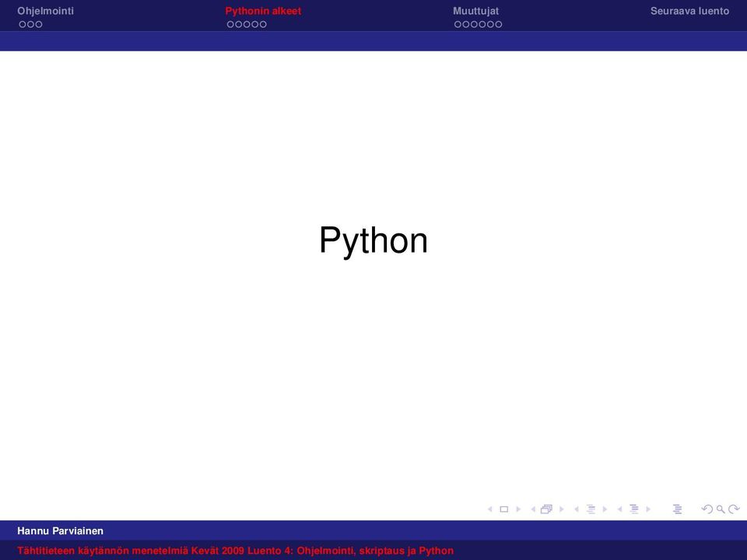Select third slide circle under Ohjelmointi
The width and height of the screenshot is (747, 560).
(39, 24)
